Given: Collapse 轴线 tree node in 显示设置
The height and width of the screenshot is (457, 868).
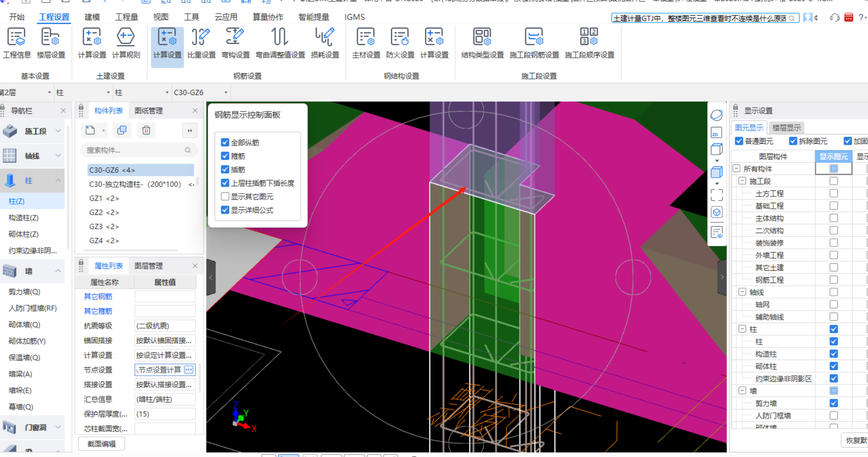Looking at the screenshot, I should click(742, 292).
